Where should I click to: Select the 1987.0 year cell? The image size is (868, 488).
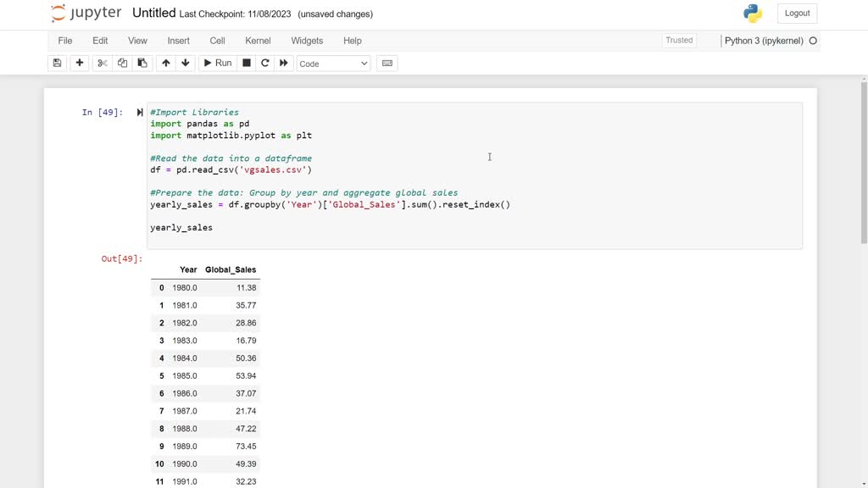tap(184, 411)
